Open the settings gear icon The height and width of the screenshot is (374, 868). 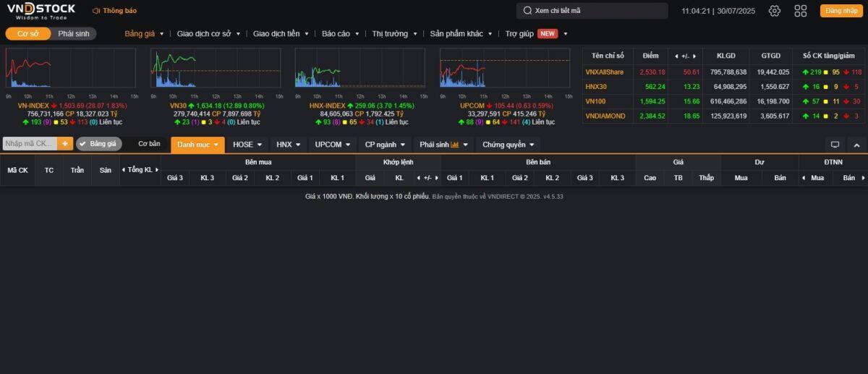tap(775, 11)
